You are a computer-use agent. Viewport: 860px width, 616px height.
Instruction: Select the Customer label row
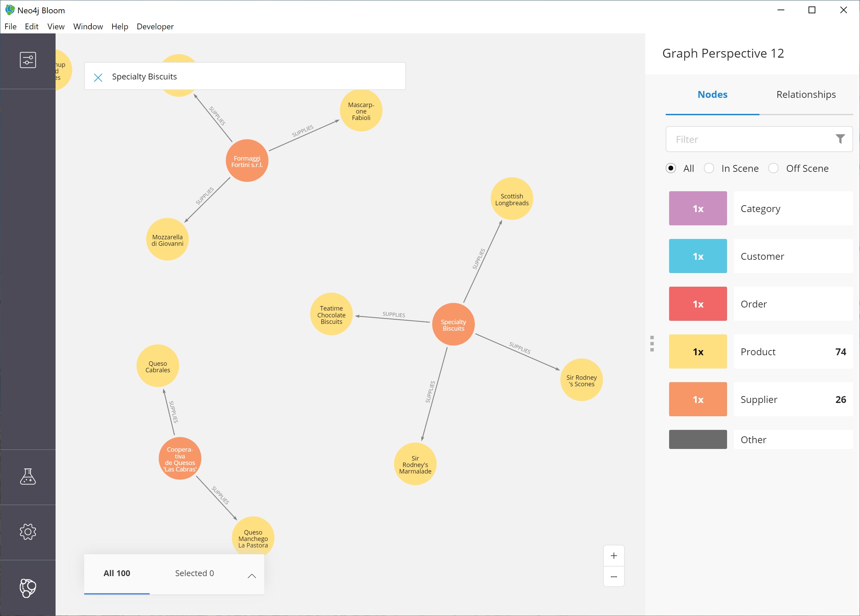click(793, 256)
